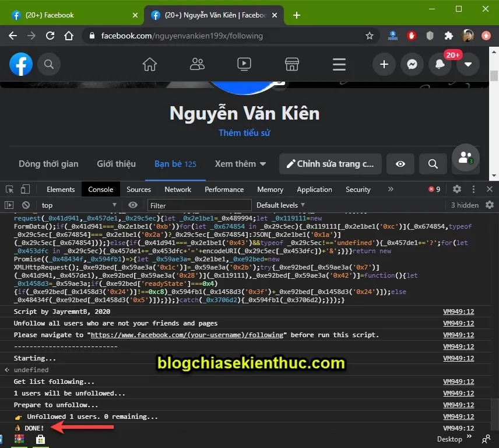Open Facebook Marketplace
This screenshot has width=499, height=448.
coord(291,64)
